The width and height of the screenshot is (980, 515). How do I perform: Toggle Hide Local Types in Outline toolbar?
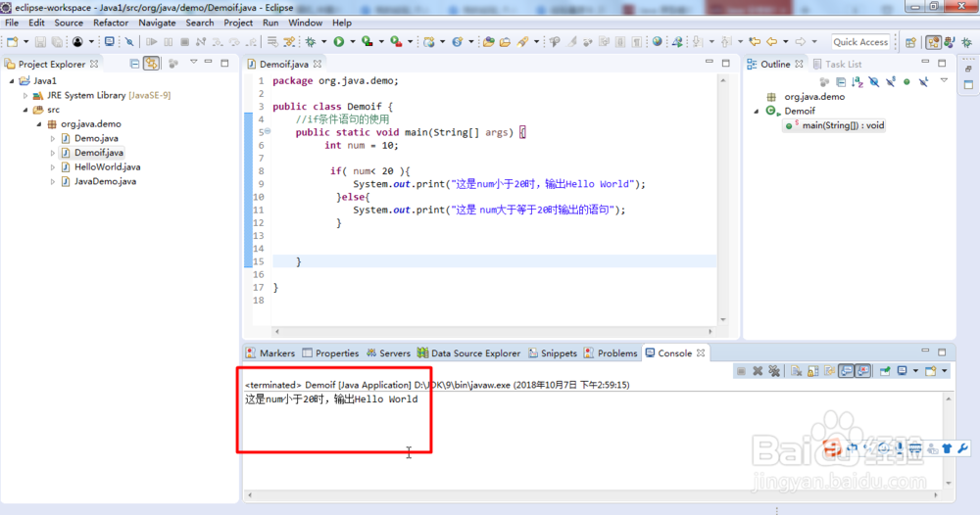[923, 82]
